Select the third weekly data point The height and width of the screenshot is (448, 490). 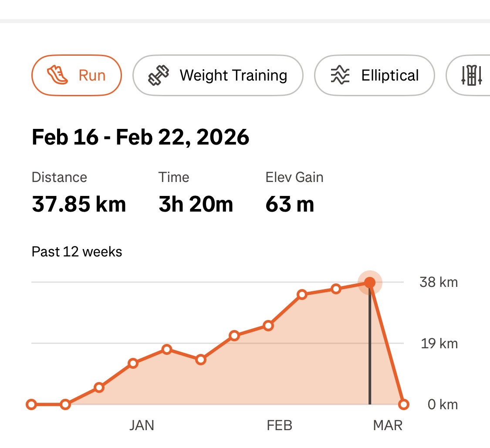coord(99,387)
